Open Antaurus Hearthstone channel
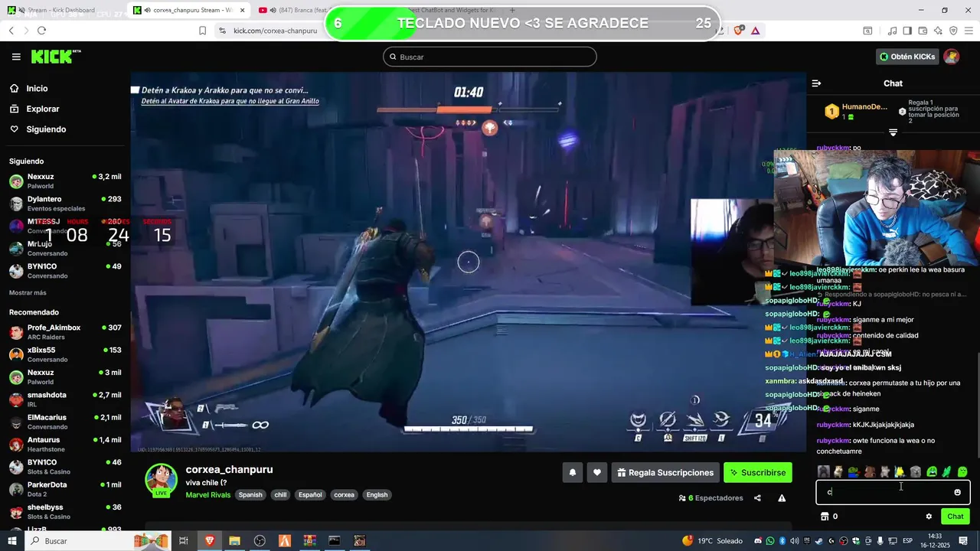 pyautogui.click(x=65, y=445)
